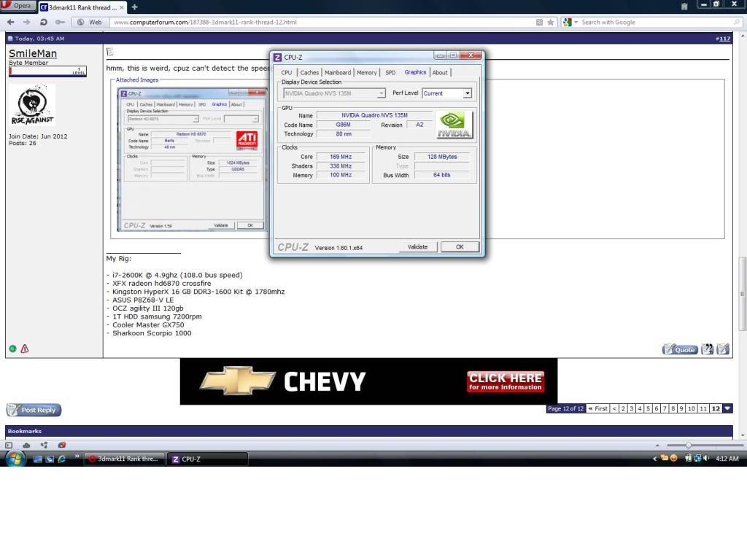Click the Web globe badge by the address

[90, 22]
